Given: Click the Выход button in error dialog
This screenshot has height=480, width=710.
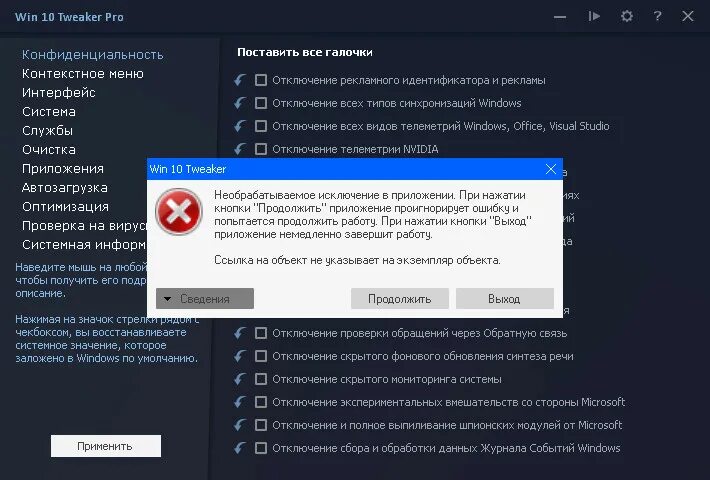Looking at the screenshot, I should pyautogui.click(x=504, y=299).
